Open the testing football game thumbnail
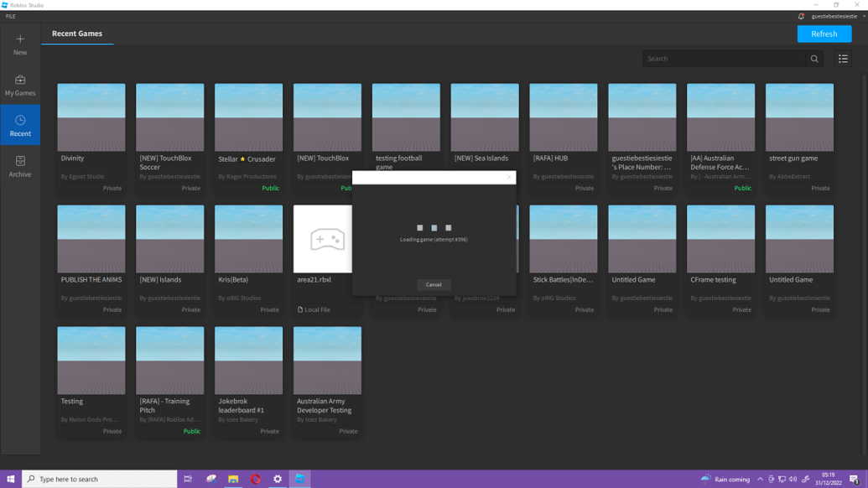Screen dimensions: 868x488 tap(406, 117)
